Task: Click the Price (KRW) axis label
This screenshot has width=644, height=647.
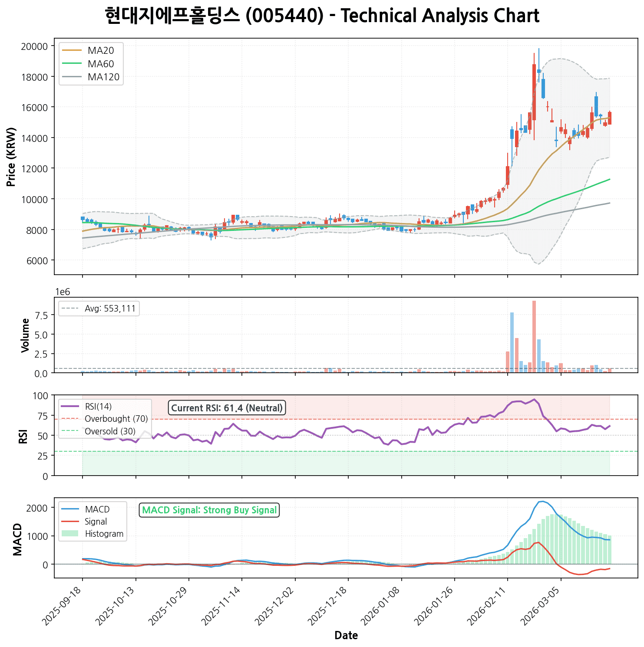Action: coord(12,157)
